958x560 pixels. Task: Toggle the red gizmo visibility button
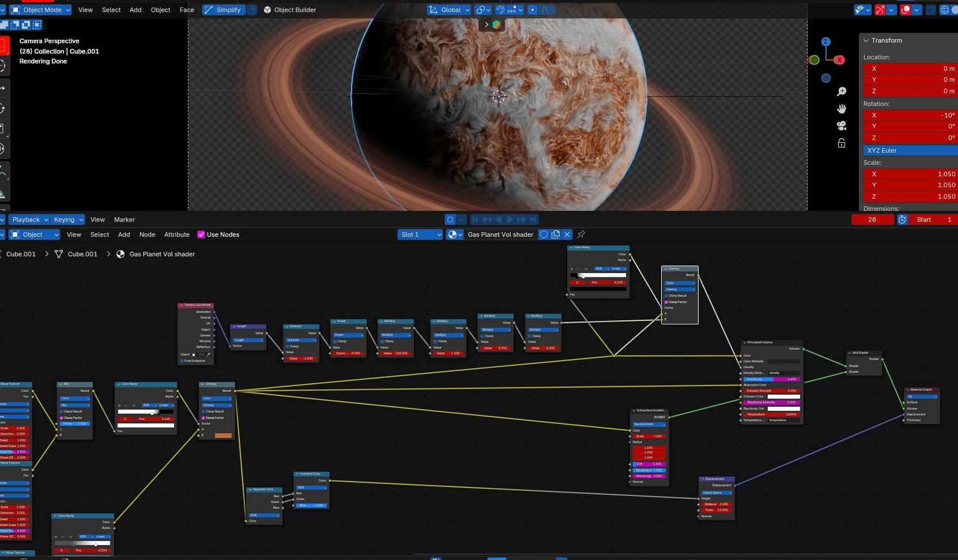pyautogui.click(x=880, y=10)
